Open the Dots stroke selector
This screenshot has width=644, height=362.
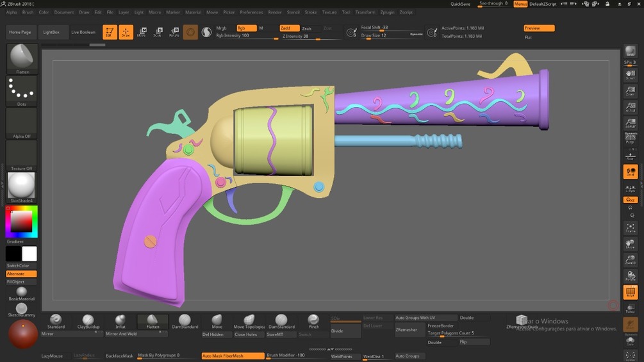22,91
